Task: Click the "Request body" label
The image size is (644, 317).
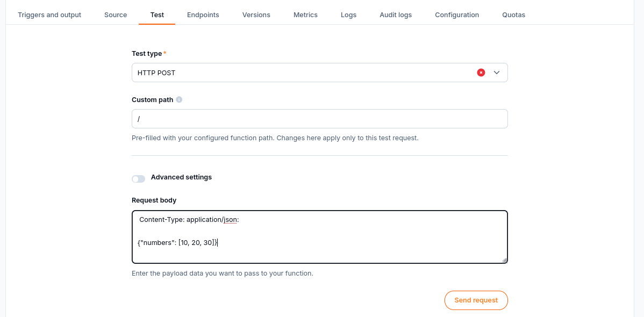Action: [x=154, y=200]
